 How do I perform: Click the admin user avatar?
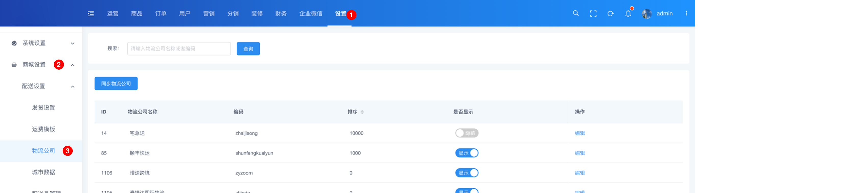[x=646, y=14]
